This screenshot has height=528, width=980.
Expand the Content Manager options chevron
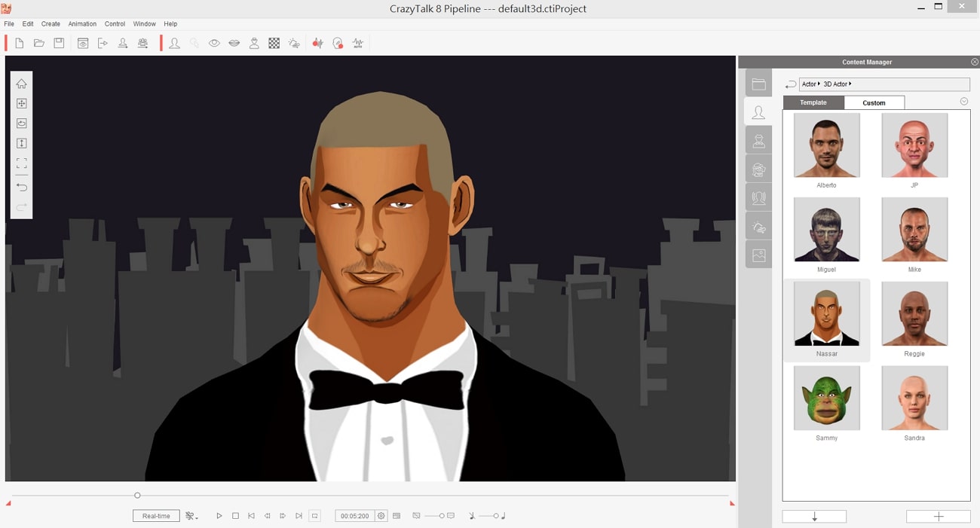coord(963,102)
